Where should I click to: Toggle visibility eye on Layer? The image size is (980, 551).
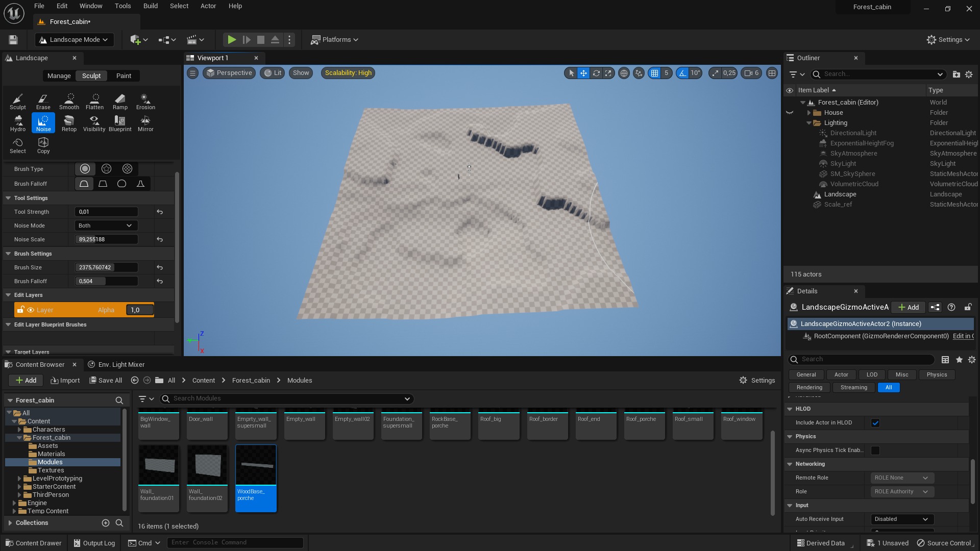coord(31,310)
